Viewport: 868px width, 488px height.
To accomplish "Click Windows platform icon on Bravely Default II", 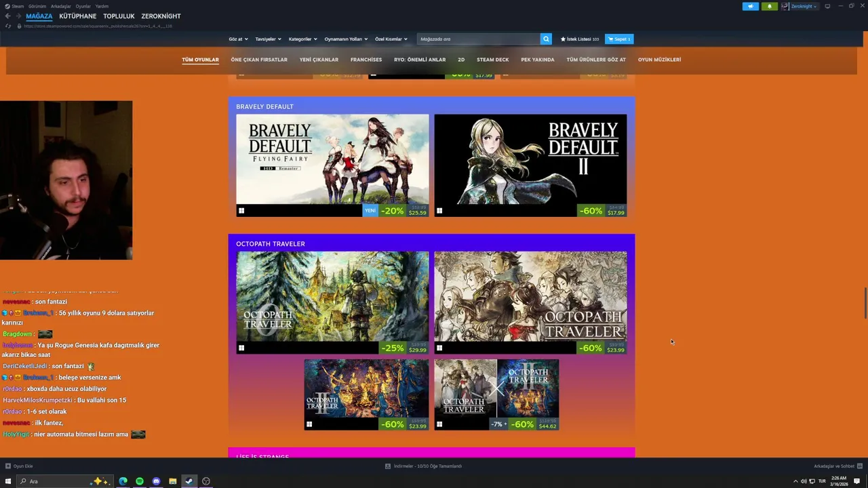I will coord(439,211).
